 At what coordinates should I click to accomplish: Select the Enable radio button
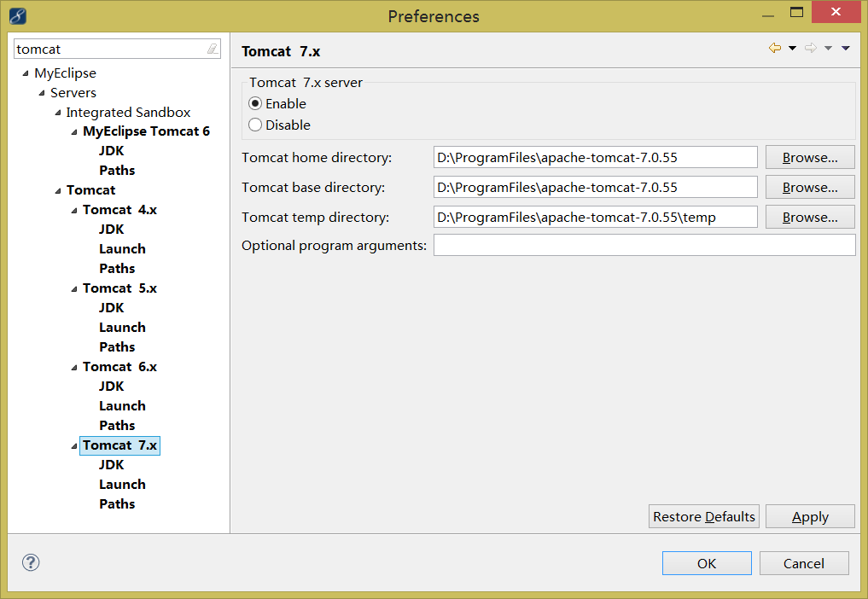pos(255,103)
